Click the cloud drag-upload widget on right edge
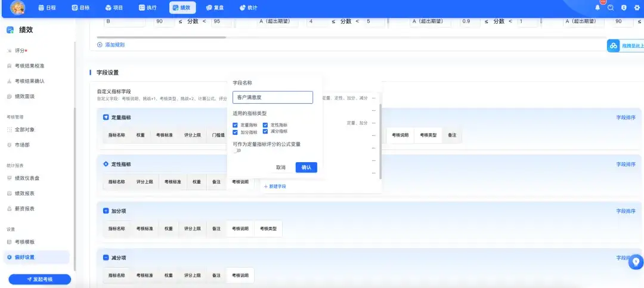 (x=626, y=45)
